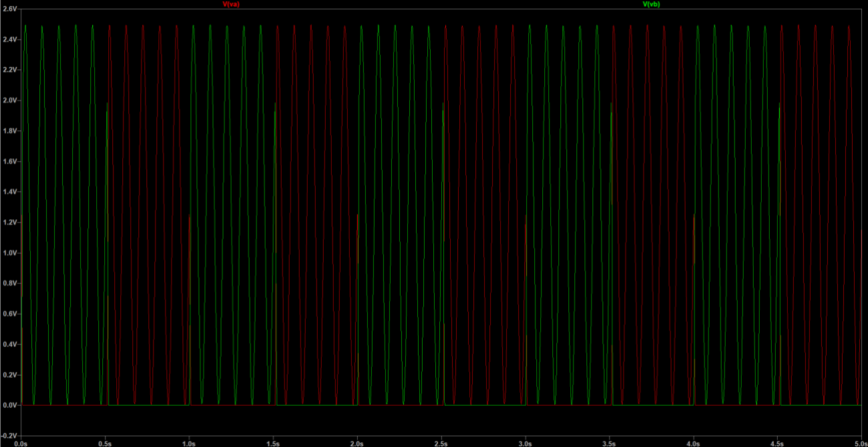Click the -0.2V label at axis bottom
Screen dimensions: 868x447
[x=9, y=436]
